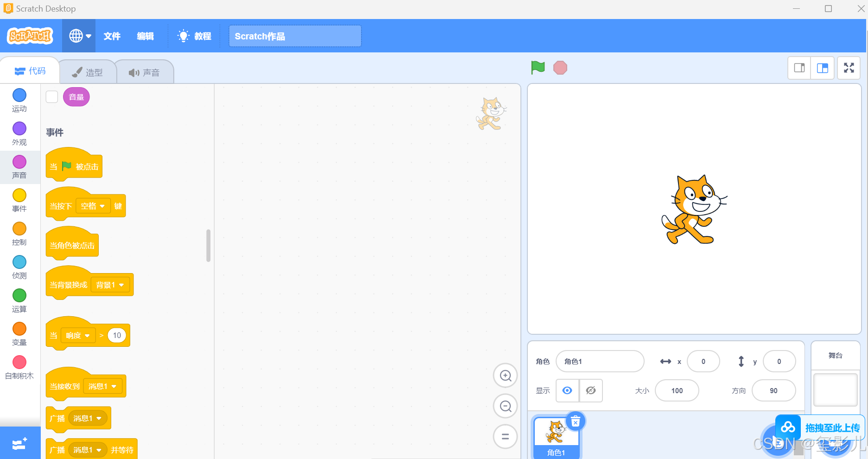The width and height of the screenshot is (868, 459).
Task: Switch to large stage layout
Action: (x=823, y=68)
